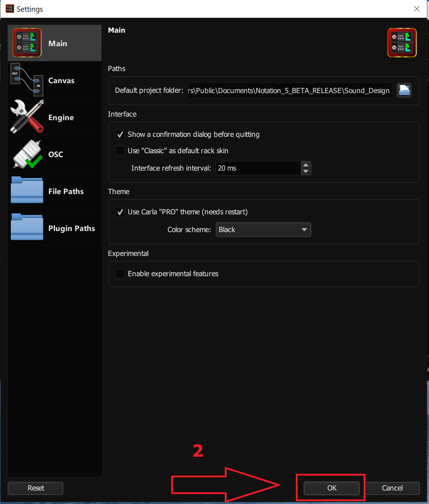The width and height of the screenshot is (429, 504).
Task: Open the Plugin Paths settings page
Action: (71, 228)
